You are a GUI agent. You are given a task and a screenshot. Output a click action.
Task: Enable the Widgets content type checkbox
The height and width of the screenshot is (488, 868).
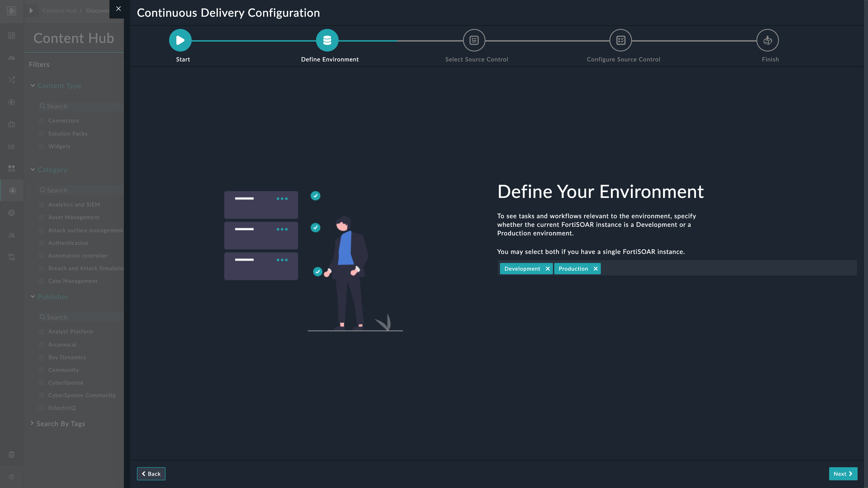click(41, 146)
